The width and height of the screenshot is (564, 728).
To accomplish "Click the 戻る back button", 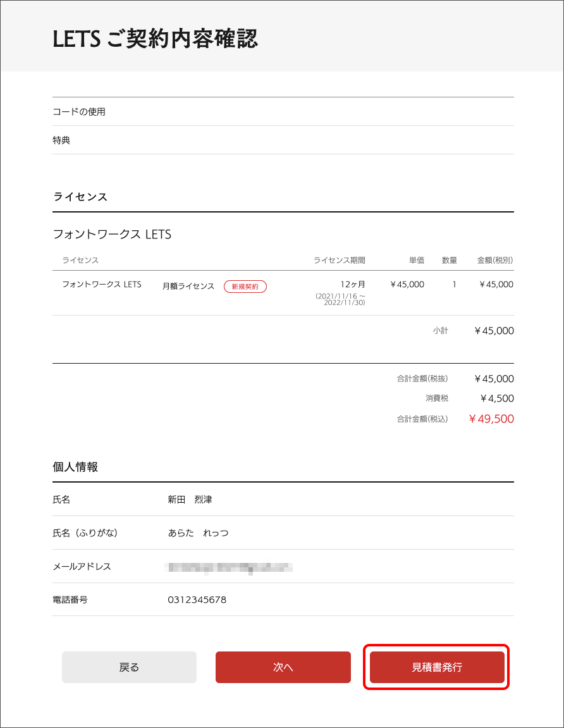I will pyautogui.click(x=129, y=667).
